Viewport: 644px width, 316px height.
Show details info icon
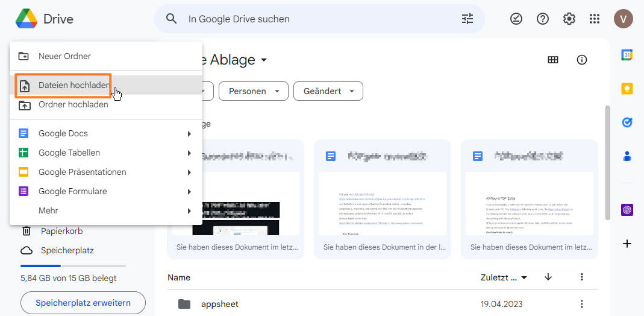coord(581,60)
